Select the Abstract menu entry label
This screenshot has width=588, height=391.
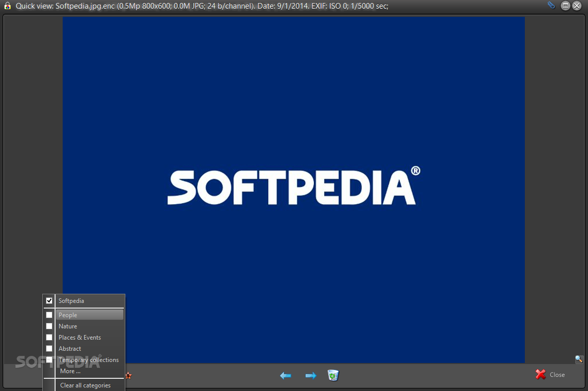click(70, 349)
